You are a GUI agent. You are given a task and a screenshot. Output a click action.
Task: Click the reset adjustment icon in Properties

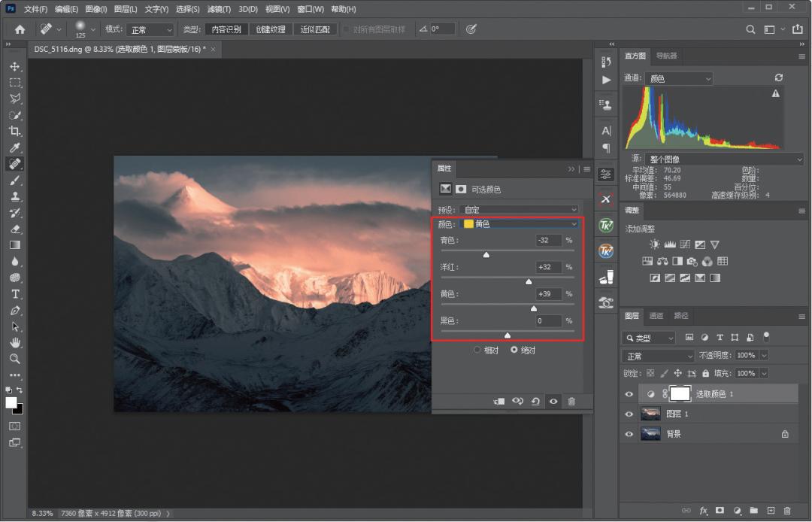[535, 402]
